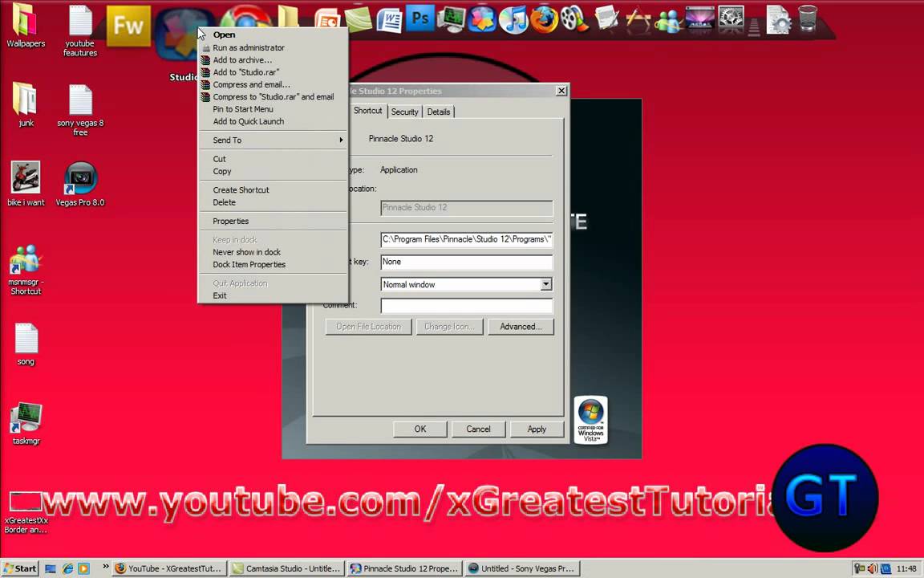
Task: Open the film reel video dock icon
Action: click(574, 19)
